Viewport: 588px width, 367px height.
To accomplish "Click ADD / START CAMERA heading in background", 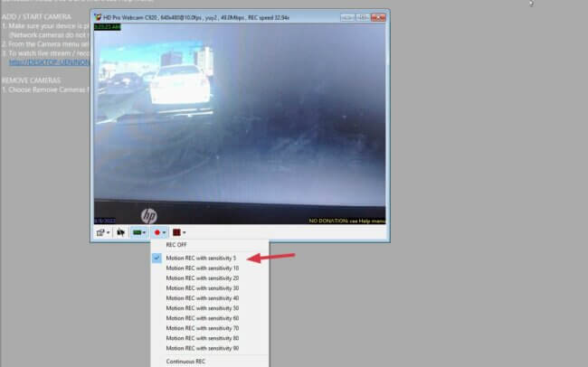I will pyautogui.click(x=36, y=17).
